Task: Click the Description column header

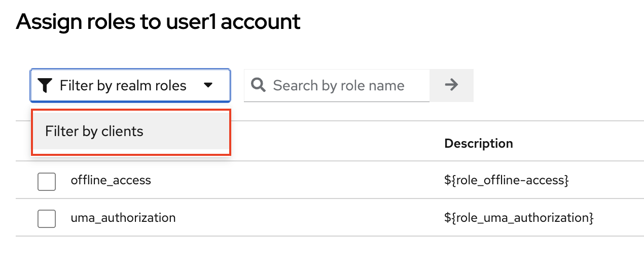Action: (479, 144)
